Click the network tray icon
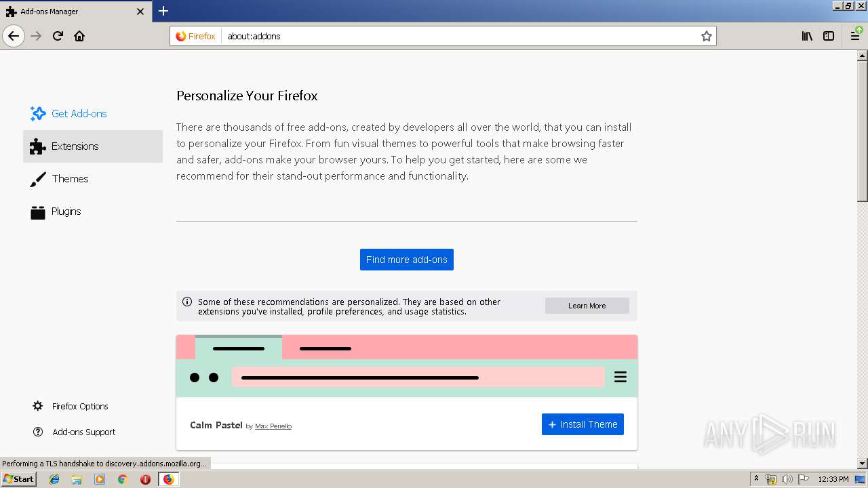 point(771,479)
